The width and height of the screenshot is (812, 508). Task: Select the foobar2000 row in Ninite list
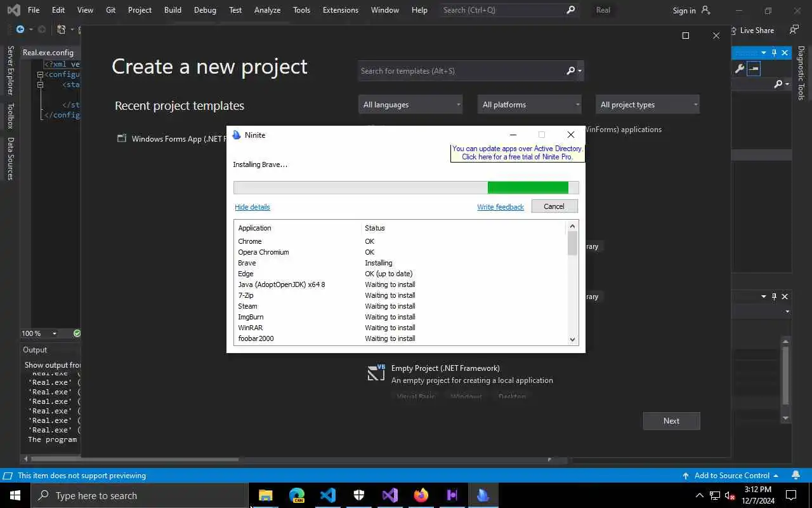pos(401,338)
